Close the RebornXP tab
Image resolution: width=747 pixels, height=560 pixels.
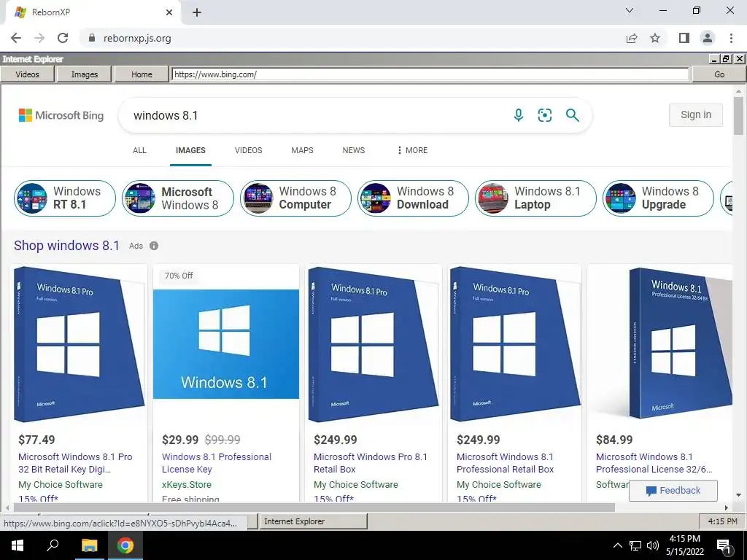[x=169, y=12]
